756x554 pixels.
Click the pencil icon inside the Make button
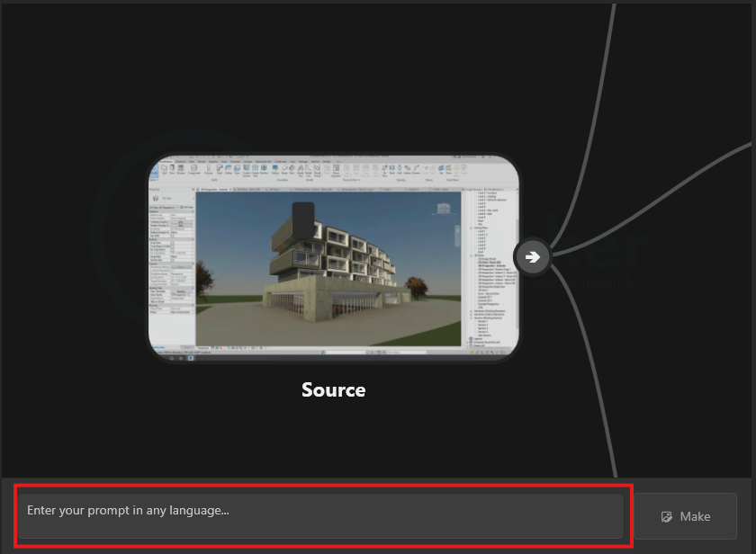click(667, 516)
